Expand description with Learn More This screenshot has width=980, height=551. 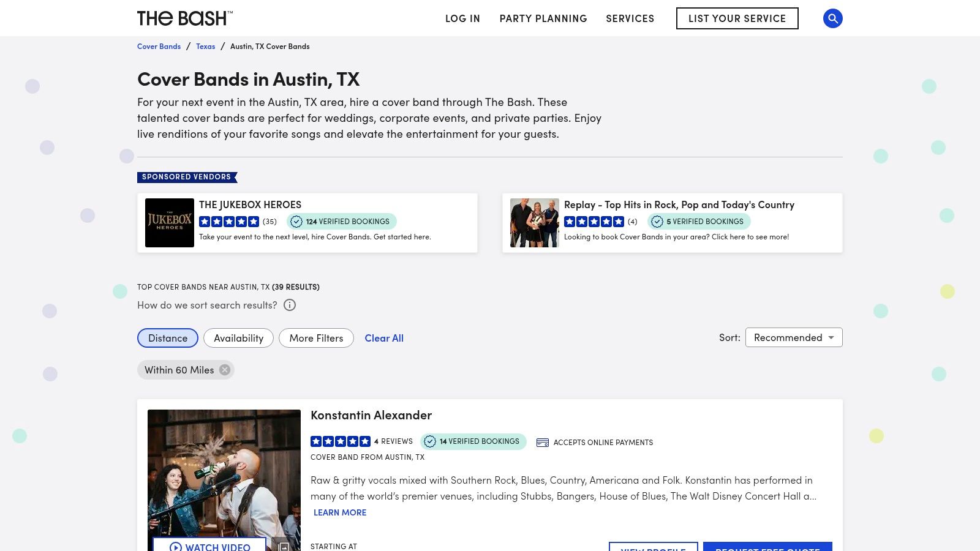[340, 512]
